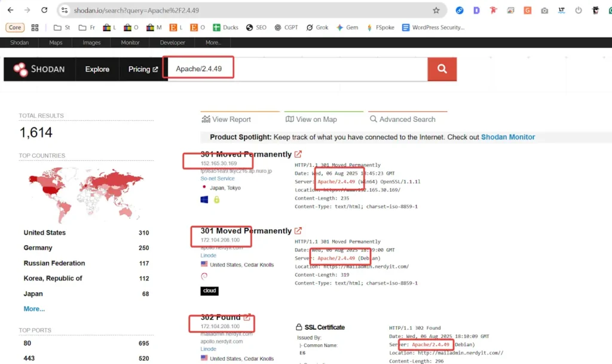
Task: Select Images in the top menu
Action: 91,42
